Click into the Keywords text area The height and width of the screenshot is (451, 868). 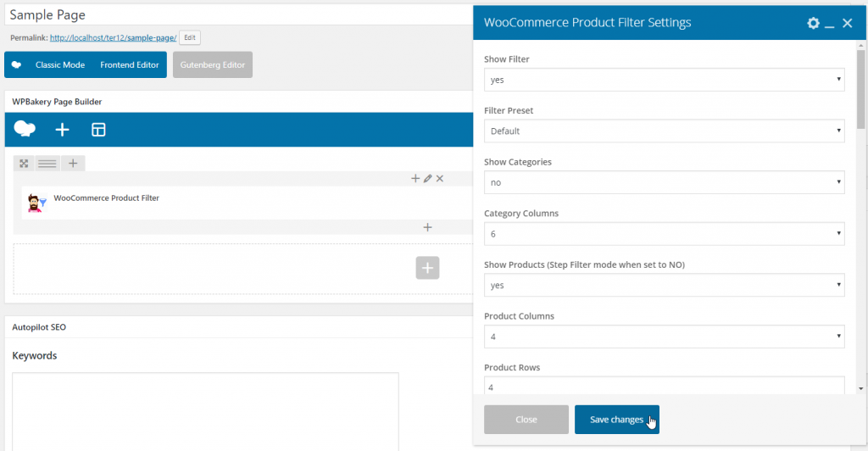click(x=205, y=412)
